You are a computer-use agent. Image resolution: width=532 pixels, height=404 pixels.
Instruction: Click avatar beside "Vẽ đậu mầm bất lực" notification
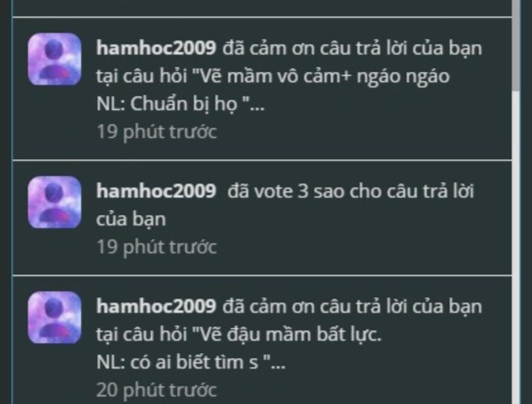tap(54, 317)
